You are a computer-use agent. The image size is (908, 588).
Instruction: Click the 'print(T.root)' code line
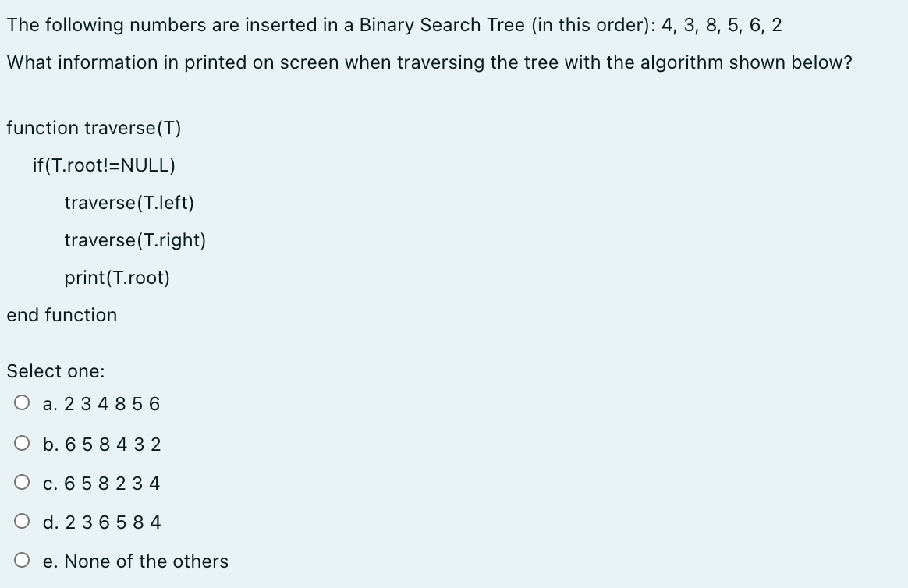117,278
